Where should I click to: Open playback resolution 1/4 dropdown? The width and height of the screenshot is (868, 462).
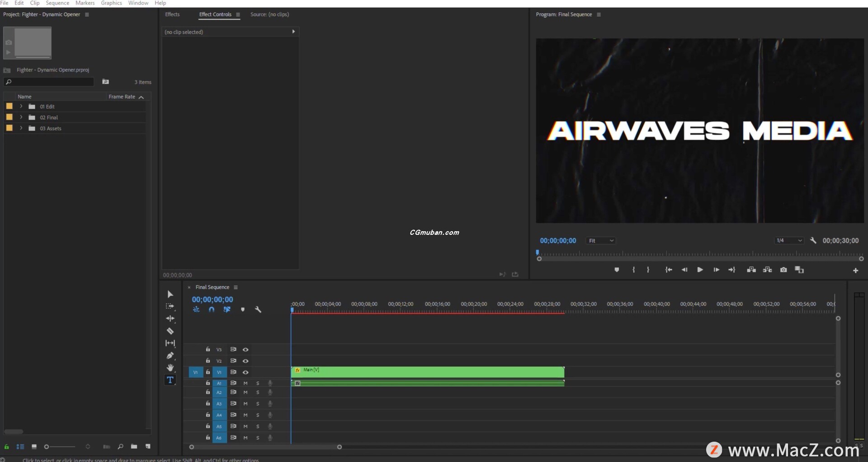[789, 240]
